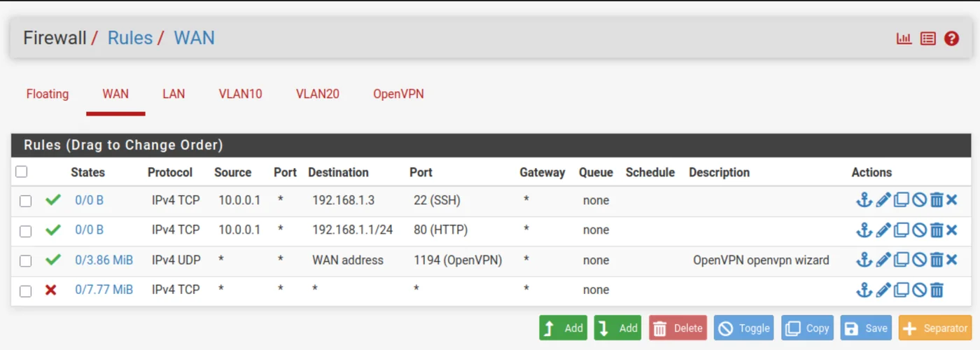Delete the HTTP rule with trash icon

pos(937,230)
